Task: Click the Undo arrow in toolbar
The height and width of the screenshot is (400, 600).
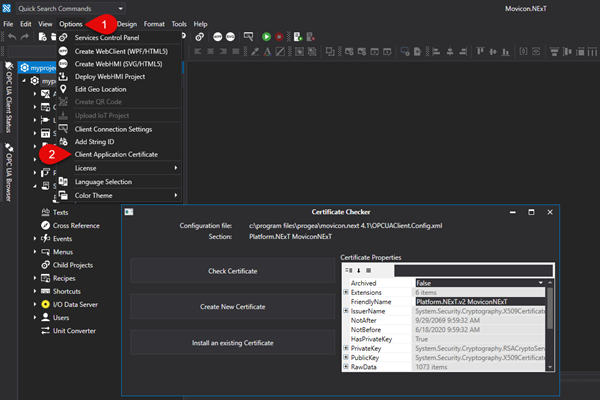Action: pyautogui.click(x=10, y=37)
